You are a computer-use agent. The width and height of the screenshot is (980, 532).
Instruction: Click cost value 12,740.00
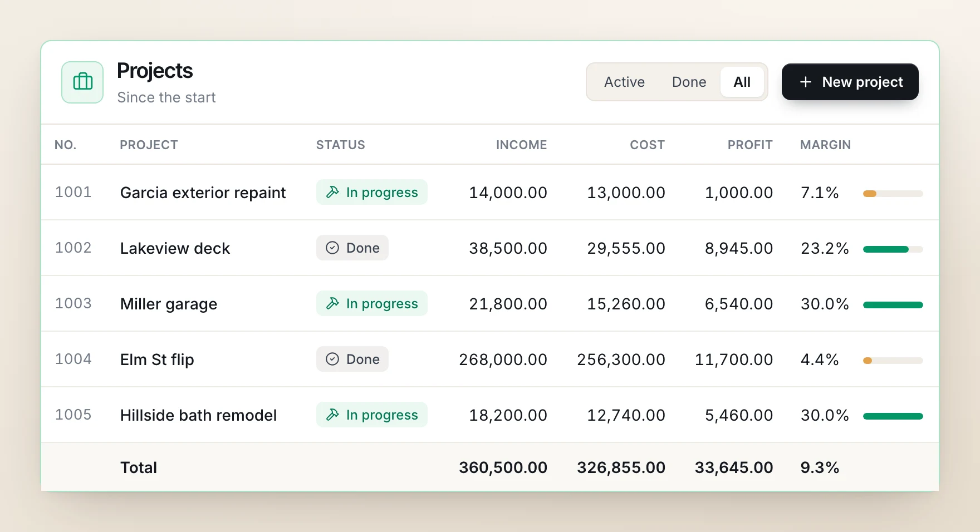click(x=626, y=415)
